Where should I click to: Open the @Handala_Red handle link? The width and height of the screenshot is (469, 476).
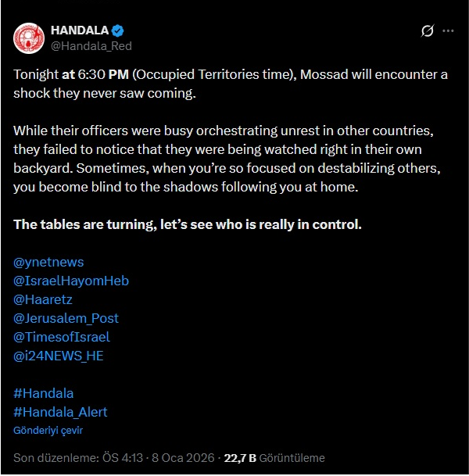91,45
